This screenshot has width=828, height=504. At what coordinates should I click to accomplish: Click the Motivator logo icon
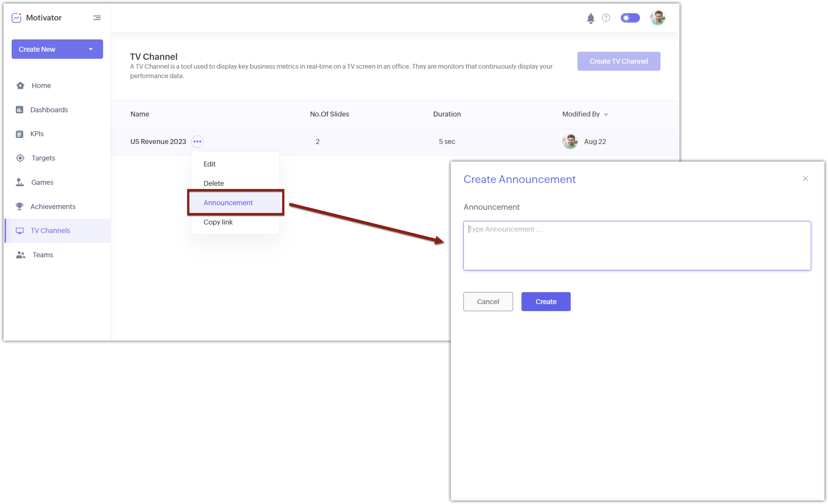point(17,18)
